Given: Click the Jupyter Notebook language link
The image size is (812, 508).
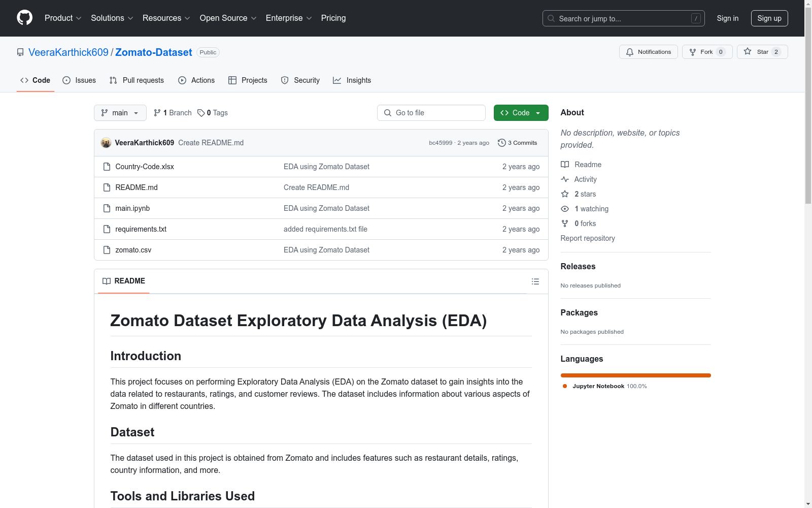Looking at the screenshot, I should point(604,386).
